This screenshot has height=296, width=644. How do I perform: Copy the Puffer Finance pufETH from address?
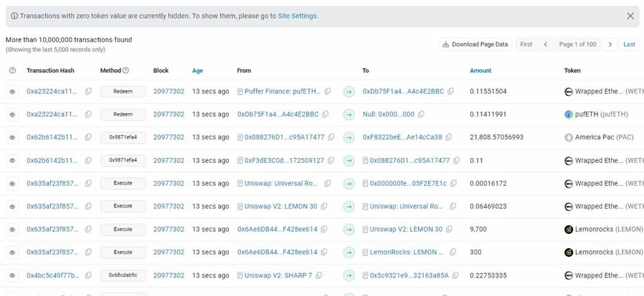(328, 92)
